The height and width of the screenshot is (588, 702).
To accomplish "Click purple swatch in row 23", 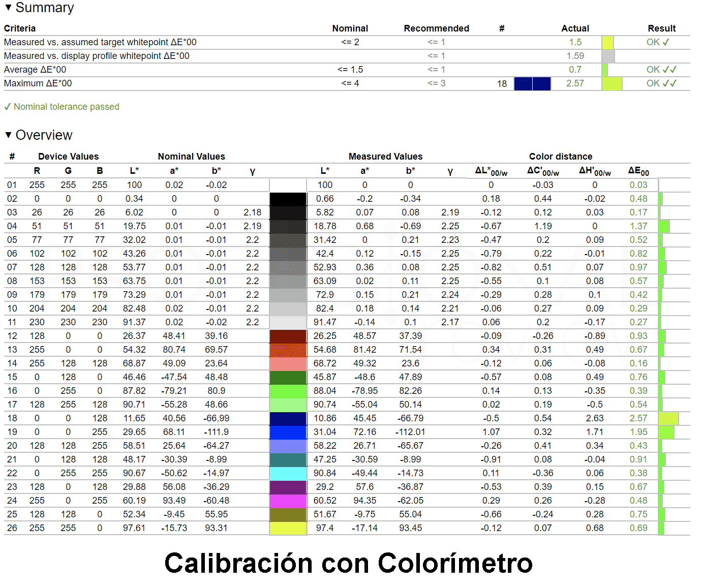I will tap(288, 487).
